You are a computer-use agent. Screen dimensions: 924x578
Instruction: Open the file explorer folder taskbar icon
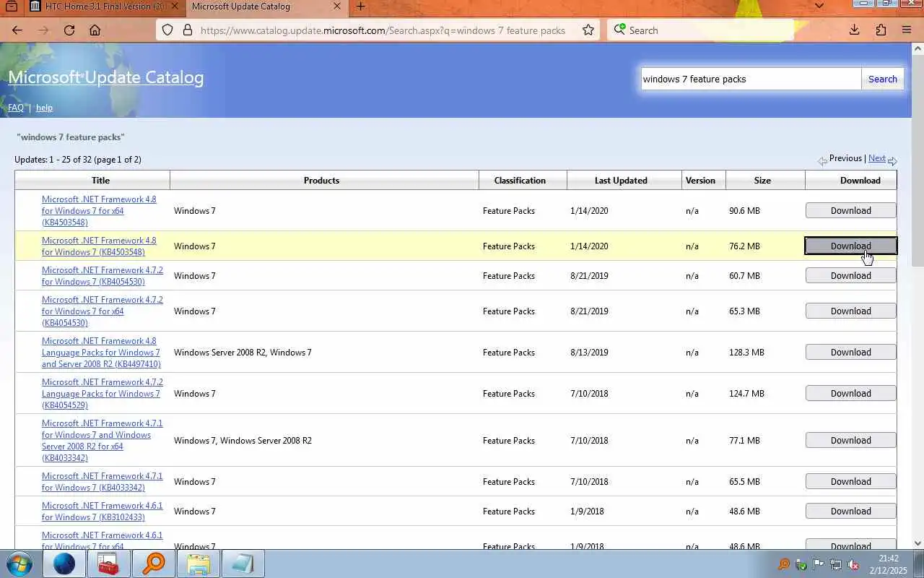[199, 564]
